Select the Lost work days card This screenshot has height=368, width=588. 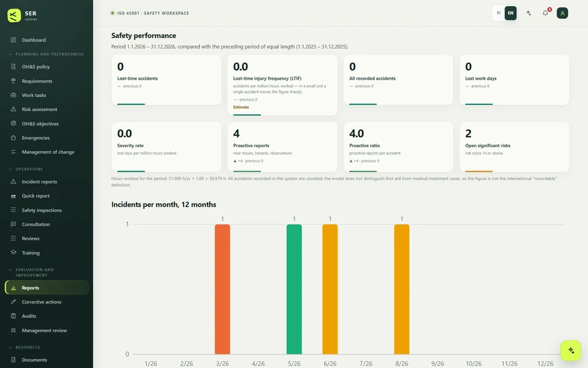point(514,80)
